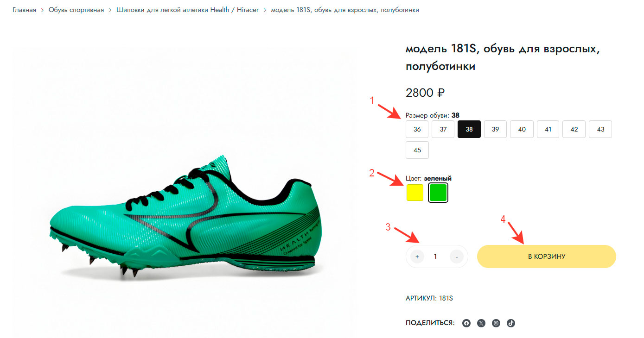
Task: Open Шиповки для легкой атлетики breadcrumb
Action: pos(189,10)
